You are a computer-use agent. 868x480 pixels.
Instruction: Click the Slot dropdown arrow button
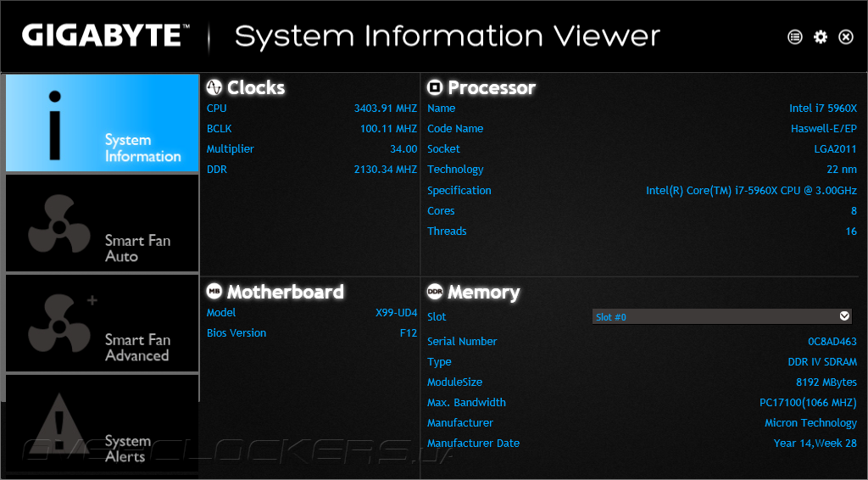(844, 316)
